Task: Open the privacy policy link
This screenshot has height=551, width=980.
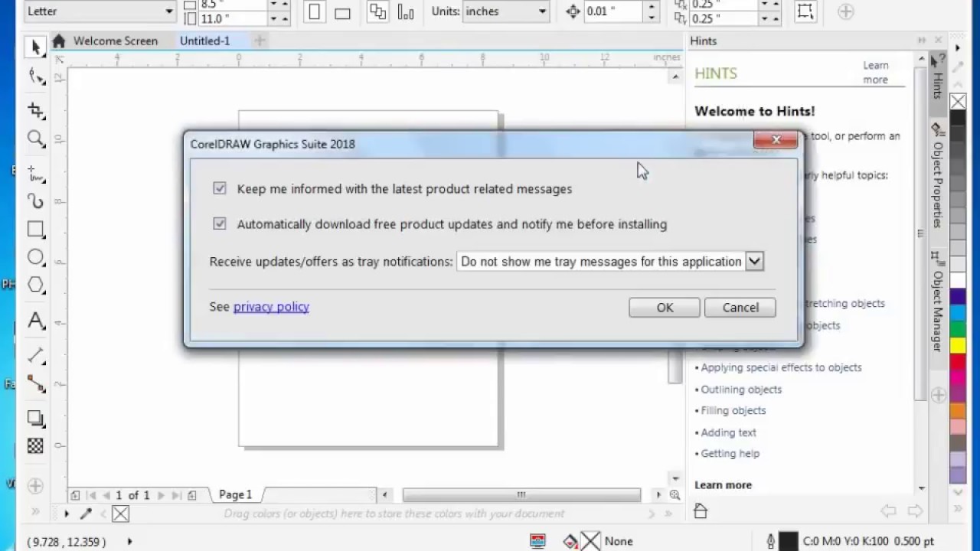Action: 271,307
